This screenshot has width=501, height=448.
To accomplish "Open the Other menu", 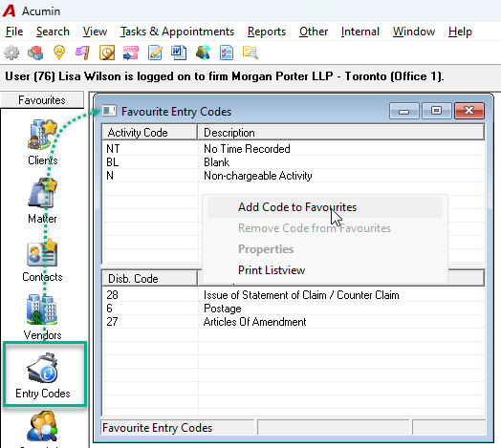I will (x=314, y=32).
